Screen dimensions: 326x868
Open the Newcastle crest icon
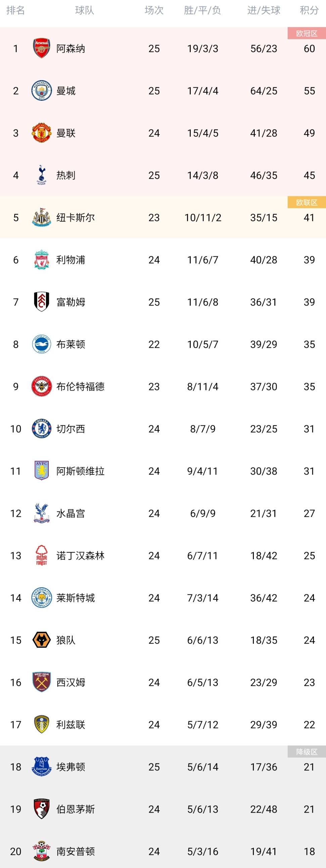42,217
